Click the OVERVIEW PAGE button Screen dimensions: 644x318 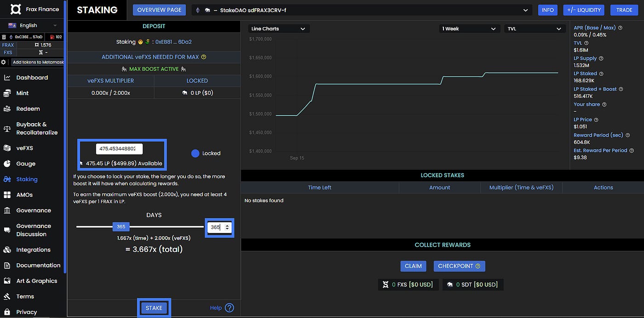pyautogui.click(x=159, y=10)
